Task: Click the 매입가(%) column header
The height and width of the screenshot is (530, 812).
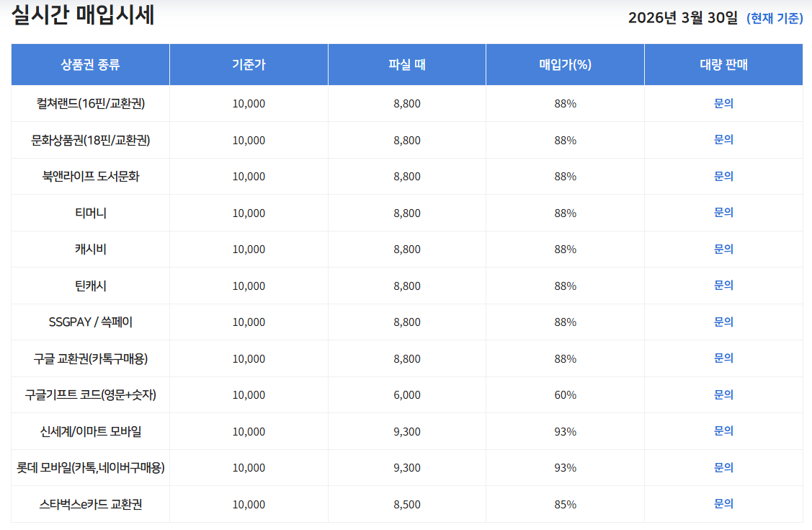Action: pyautogui.click(x=565, y=65)
